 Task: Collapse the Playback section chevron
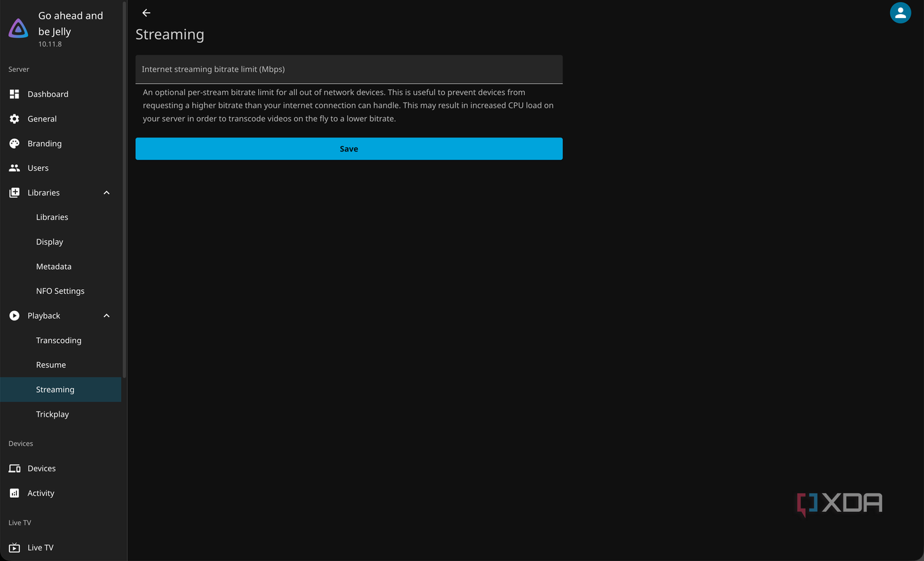[x=106, y=315]
